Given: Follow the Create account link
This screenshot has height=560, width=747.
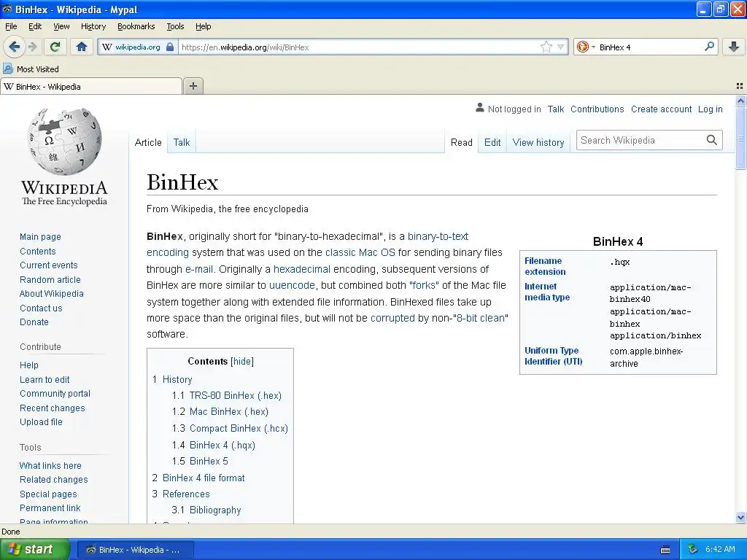Looking at the screenshot, I should coord(661,109).
